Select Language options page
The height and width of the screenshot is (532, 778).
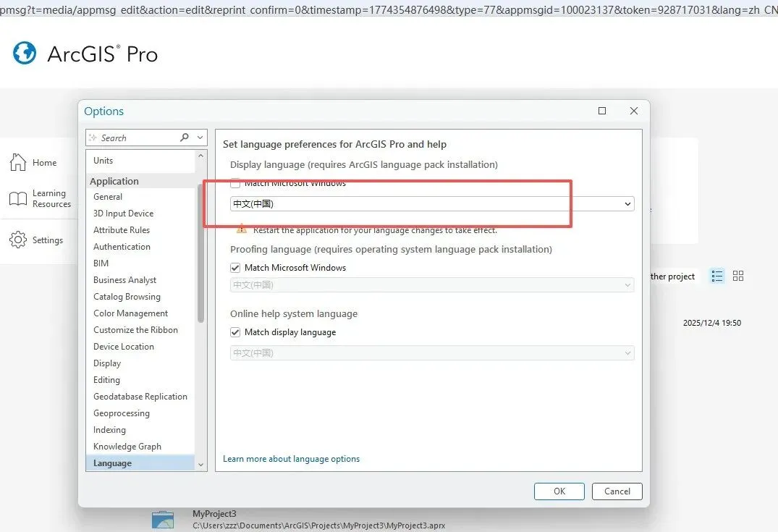[x=140, y=463]
